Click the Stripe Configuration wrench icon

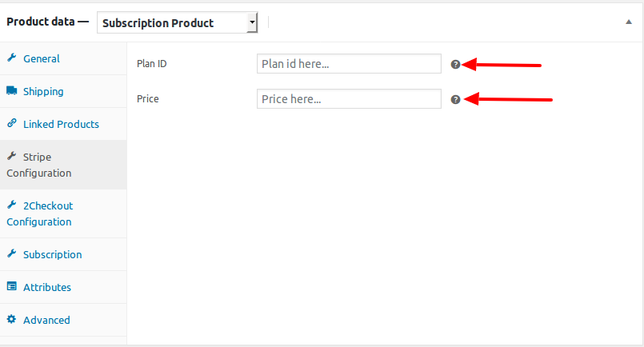click(x=12, y=156)
